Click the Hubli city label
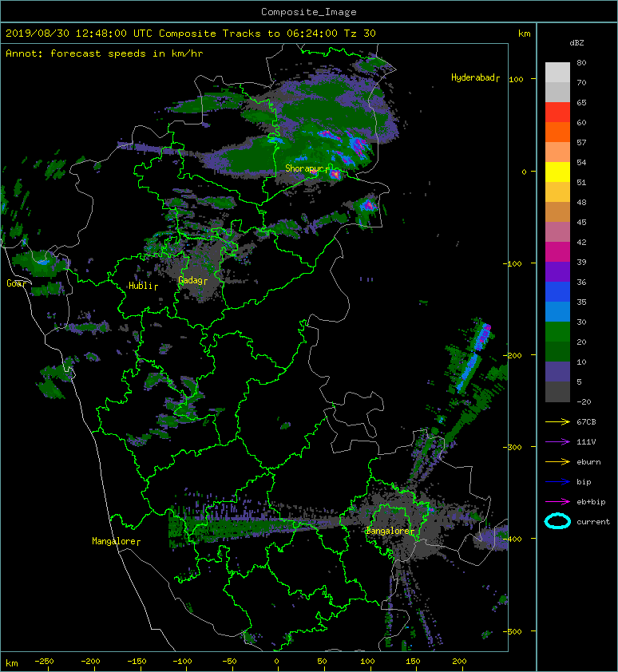This screenshot has width=618, height=672. 141,286
